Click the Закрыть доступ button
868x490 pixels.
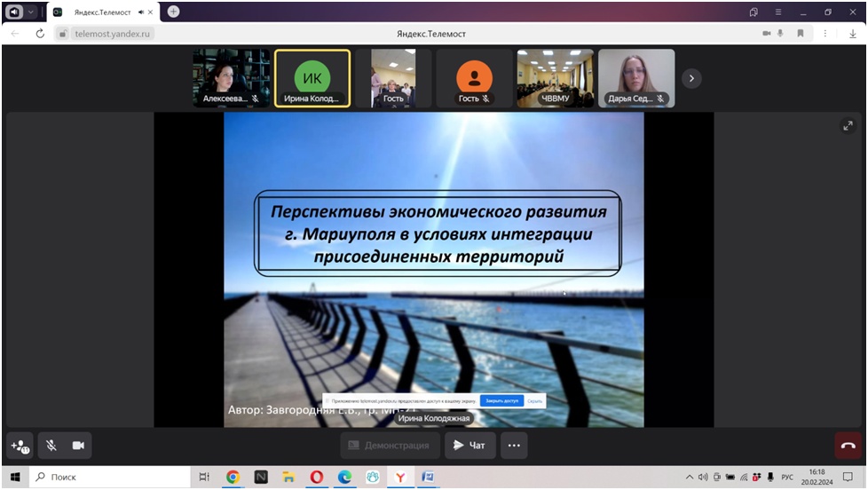501,400
